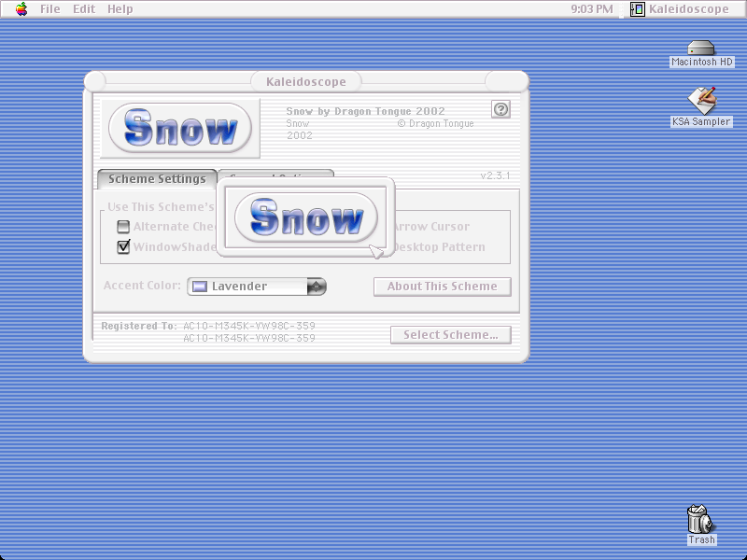Open the Edit menu
The width and height of the screenshot is (747, 560).
pyautogui.click(x=84, y=9)
